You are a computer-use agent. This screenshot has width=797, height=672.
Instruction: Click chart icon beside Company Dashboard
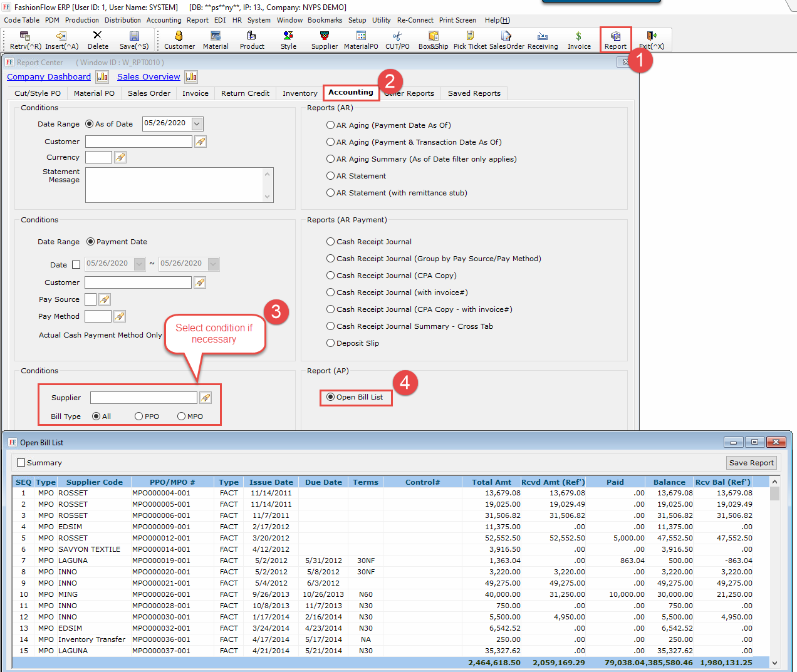[x=102, y=77]
